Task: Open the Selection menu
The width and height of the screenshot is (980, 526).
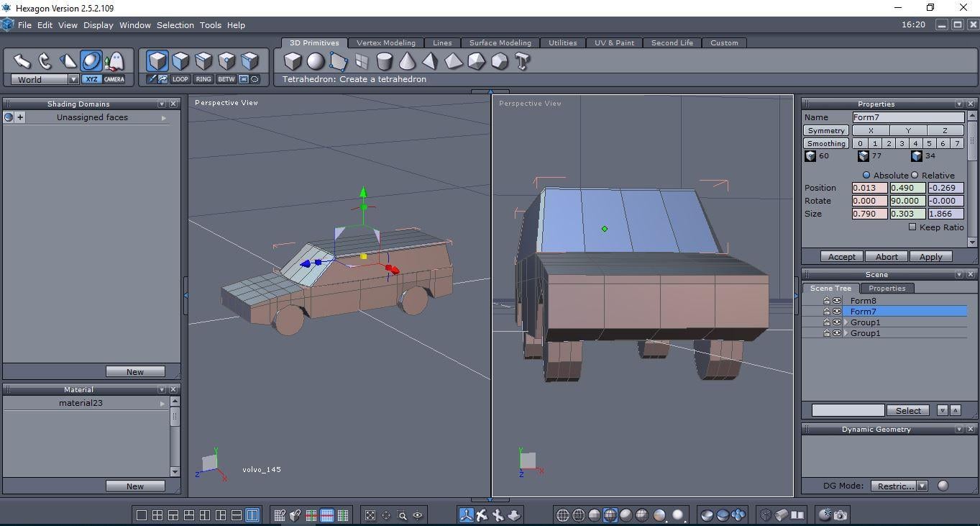Action: 175,25
